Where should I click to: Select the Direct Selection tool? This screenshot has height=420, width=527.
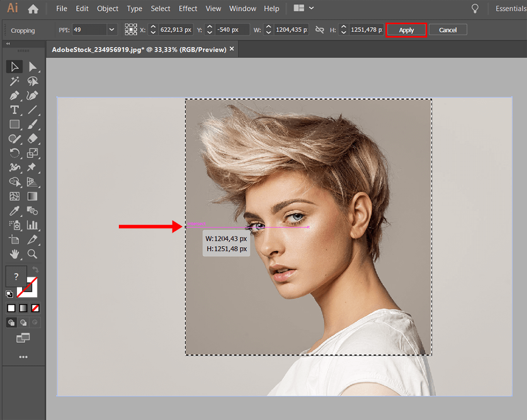click(33, 66)
